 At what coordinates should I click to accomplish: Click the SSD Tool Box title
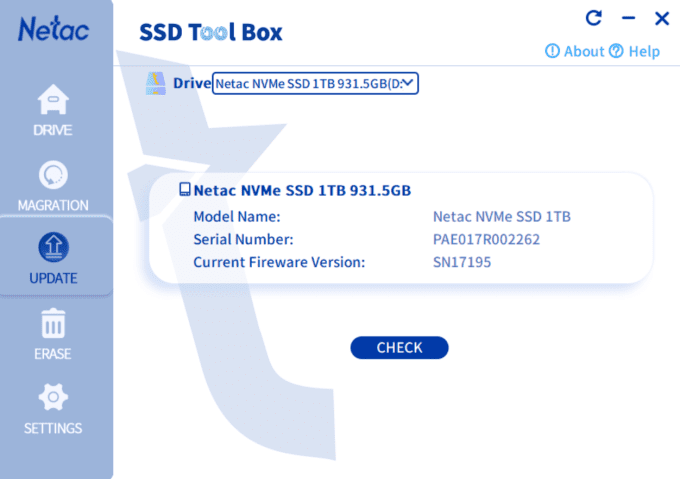pos(211,32)
